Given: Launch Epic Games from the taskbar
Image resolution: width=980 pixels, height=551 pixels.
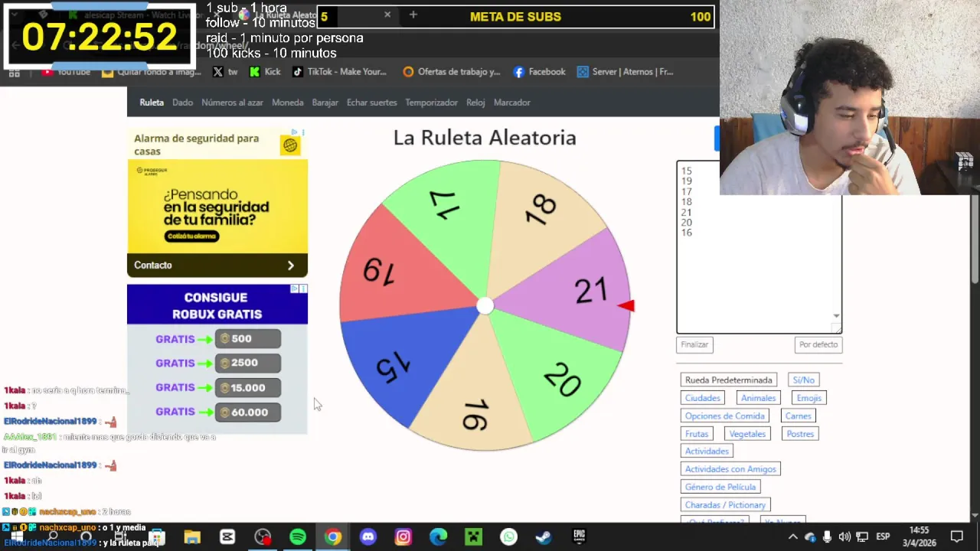Looking at the screenshot, I should (x=579, y=537).
